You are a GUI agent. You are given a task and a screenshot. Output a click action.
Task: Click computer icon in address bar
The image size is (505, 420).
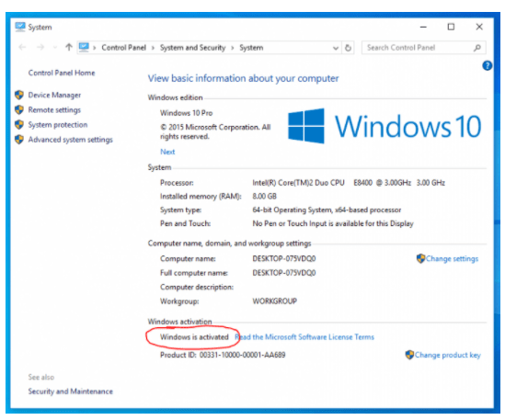(x=84, y=47)
